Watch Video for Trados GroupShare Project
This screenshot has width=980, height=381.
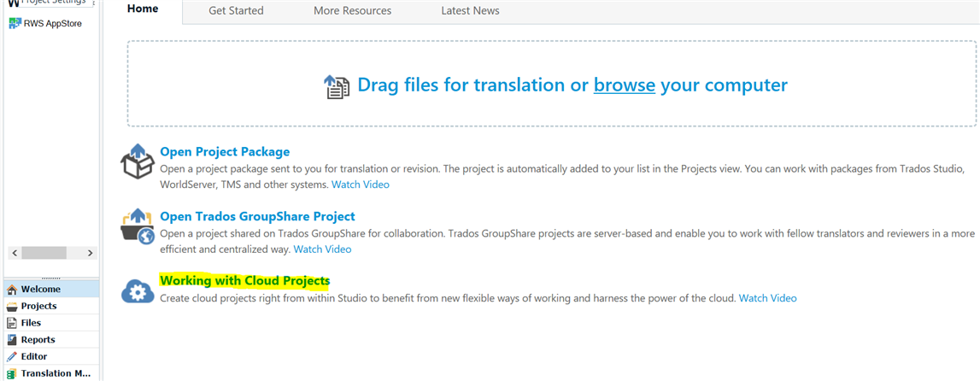322,249
